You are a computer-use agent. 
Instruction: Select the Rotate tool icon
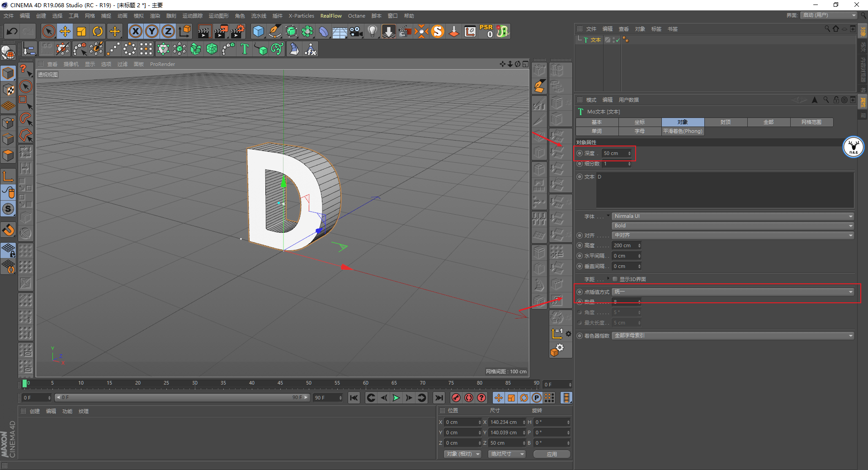98,31
